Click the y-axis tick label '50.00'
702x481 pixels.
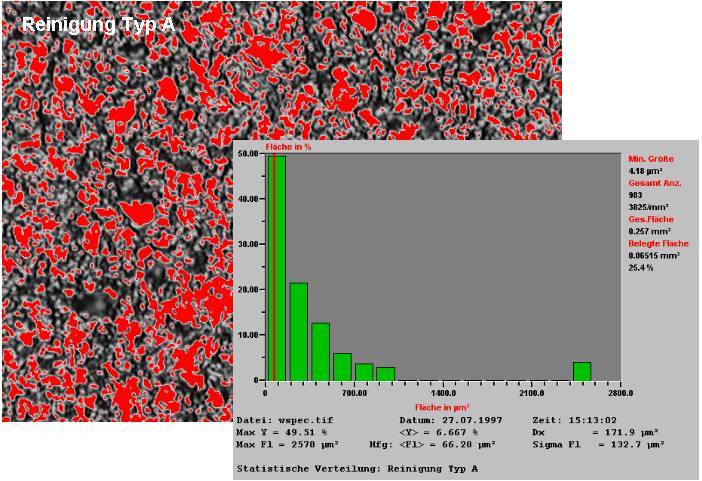pyautogui.click(x=248, y=154)
